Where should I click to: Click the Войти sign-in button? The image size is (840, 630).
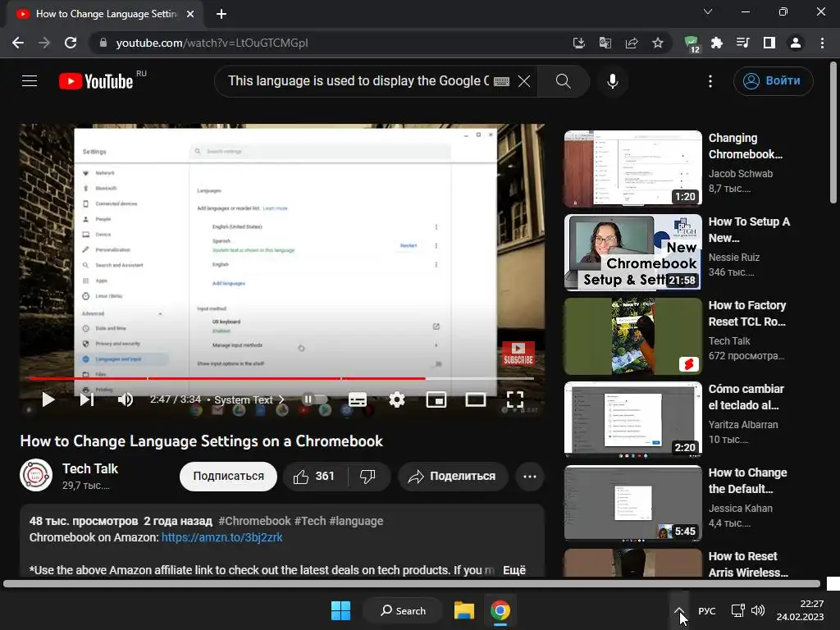[773, 81]
